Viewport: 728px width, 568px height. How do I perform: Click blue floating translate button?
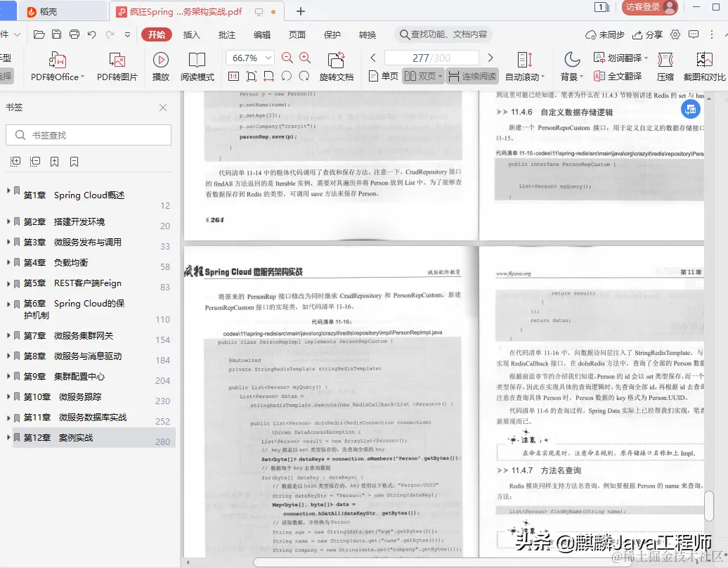tap(690, 110)
